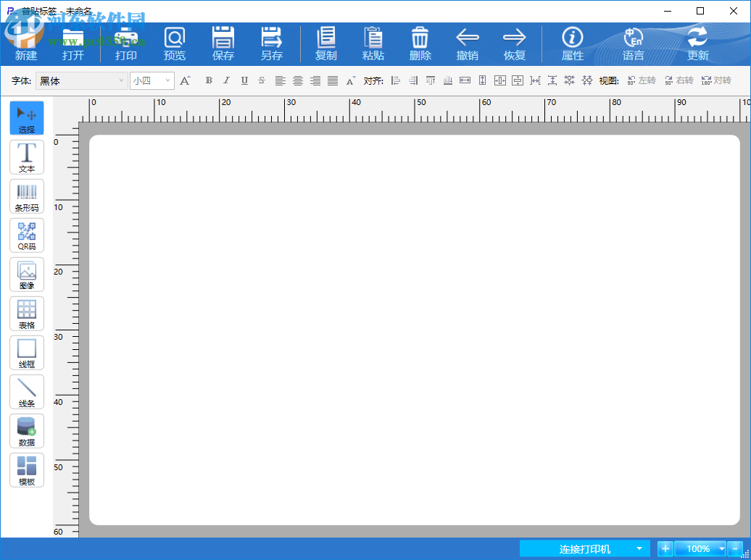Flip view 180° with 对转
Viewport: 751px width, 560px height.
pyautogui.click(x=716, y=80)
